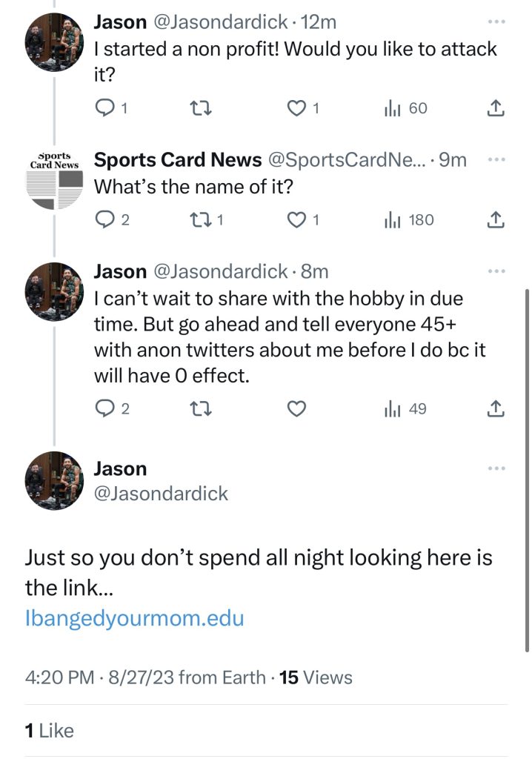Reply to Jason's tweet about anon twitters
Image resolution: width=532 pixels, height=759 pixels.
click(x=107, y=408)
